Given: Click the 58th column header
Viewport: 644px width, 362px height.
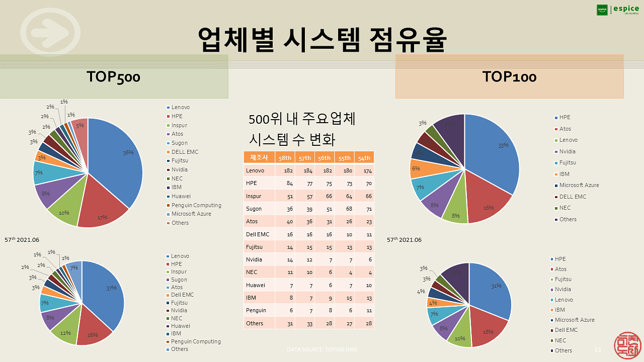Looking at the screenshot, I should [x=285, y=157].
